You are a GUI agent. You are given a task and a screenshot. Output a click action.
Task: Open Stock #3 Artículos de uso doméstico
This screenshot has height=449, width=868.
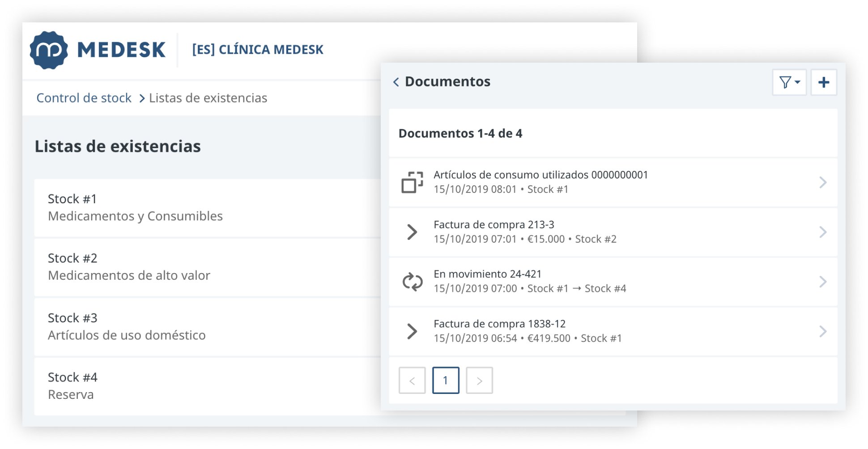(208, 327)
